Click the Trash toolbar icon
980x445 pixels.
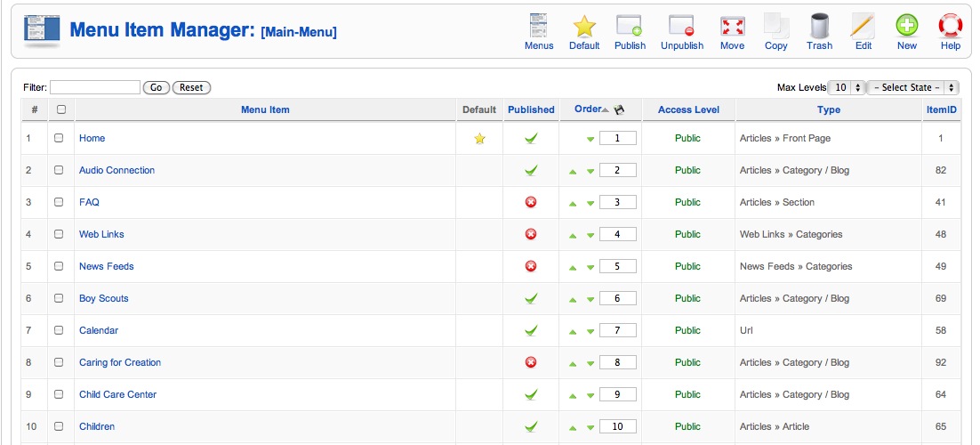point(819,27)
